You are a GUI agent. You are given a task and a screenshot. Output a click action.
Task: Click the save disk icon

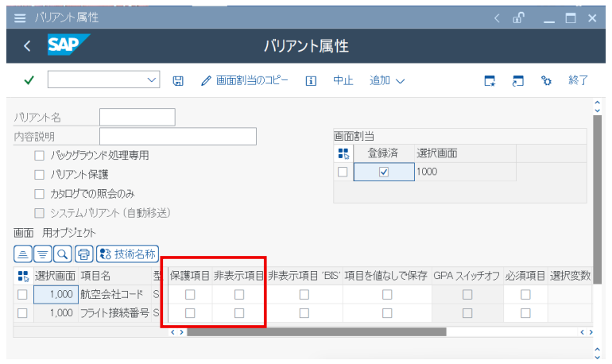178,81
